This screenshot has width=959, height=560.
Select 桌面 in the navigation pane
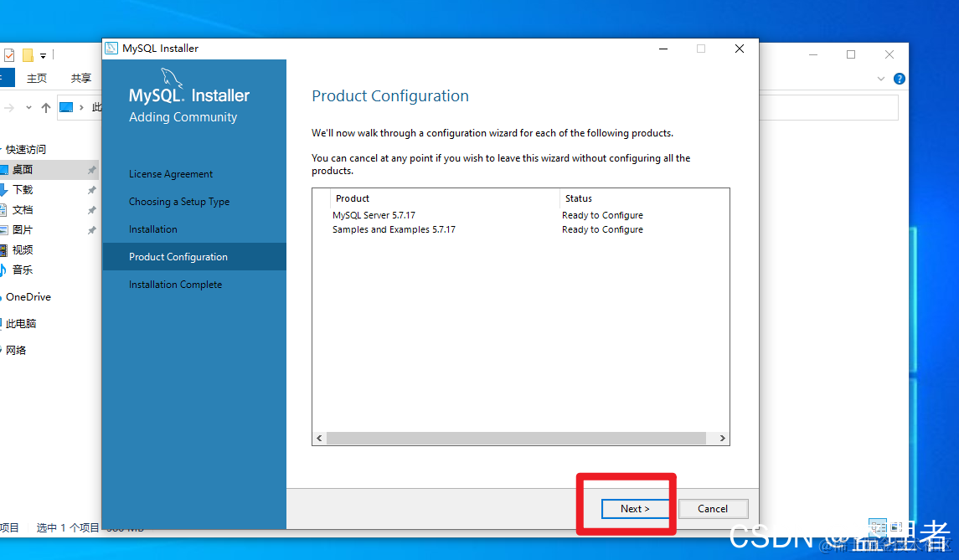(x=23, y=169)
